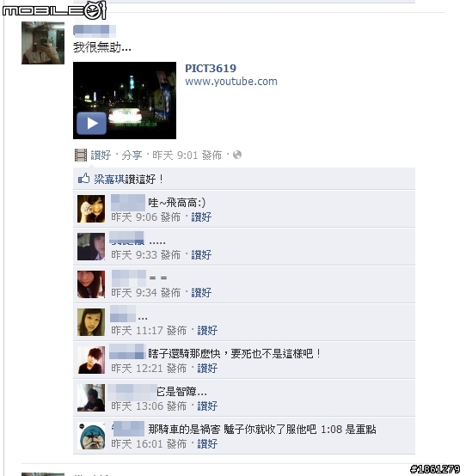The image size is (466, 476).
Task: Open the post author's profile picture
Action: 43,43
